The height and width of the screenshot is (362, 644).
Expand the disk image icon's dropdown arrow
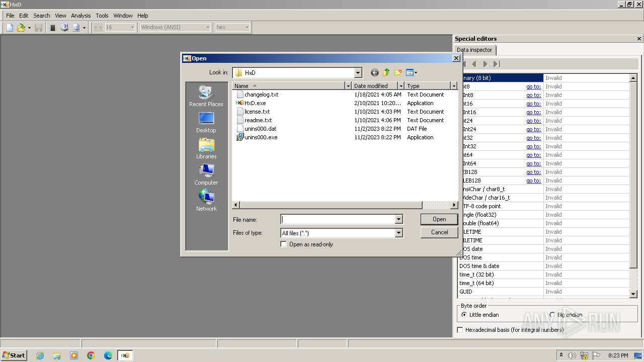click(x=84, y=28)
